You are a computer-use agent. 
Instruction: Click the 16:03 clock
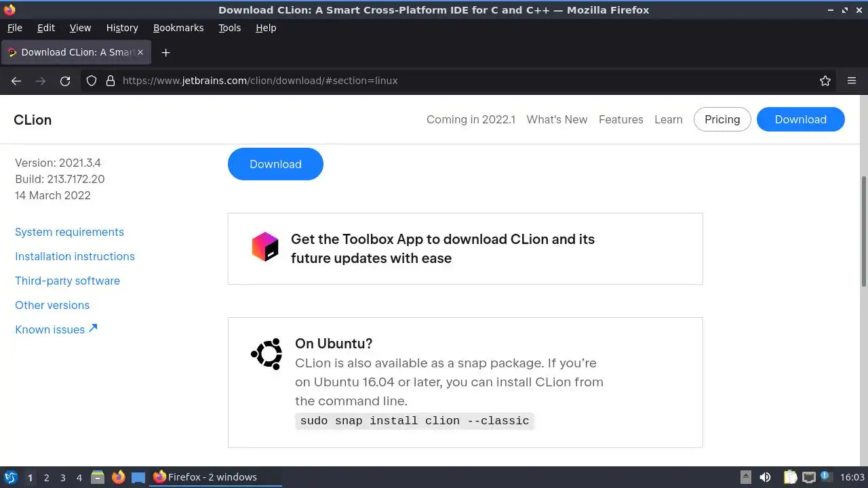pyautogui.click(x=852, y=477)
